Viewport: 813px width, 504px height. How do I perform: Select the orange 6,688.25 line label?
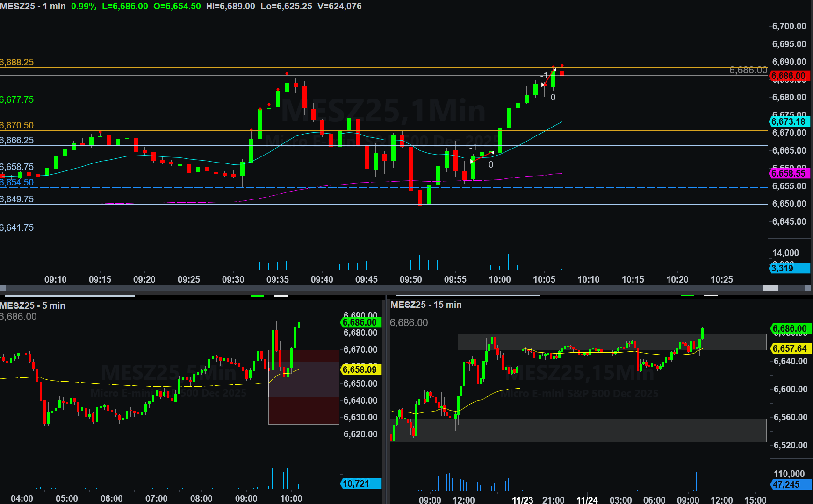[x=17, y=62]
